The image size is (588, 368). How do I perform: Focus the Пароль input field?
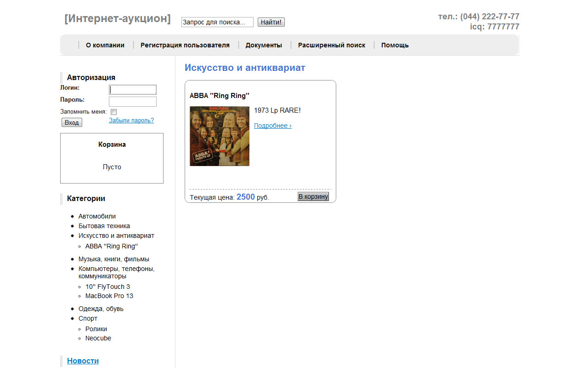click(x=133, y=102)
